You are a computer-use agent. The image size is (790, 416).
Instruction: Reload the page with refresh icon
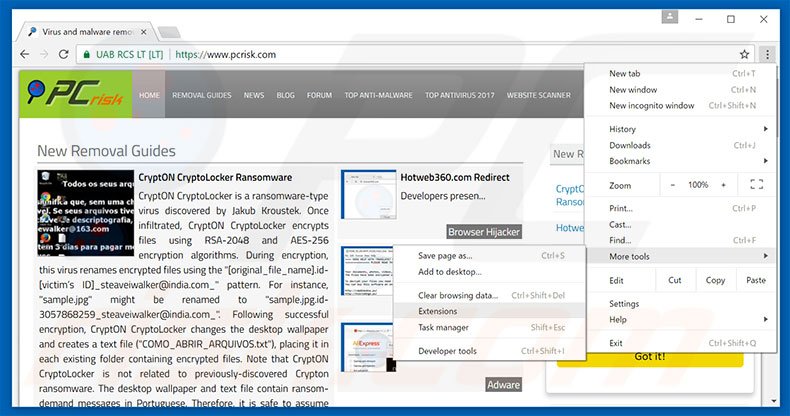tap(63, 54)
